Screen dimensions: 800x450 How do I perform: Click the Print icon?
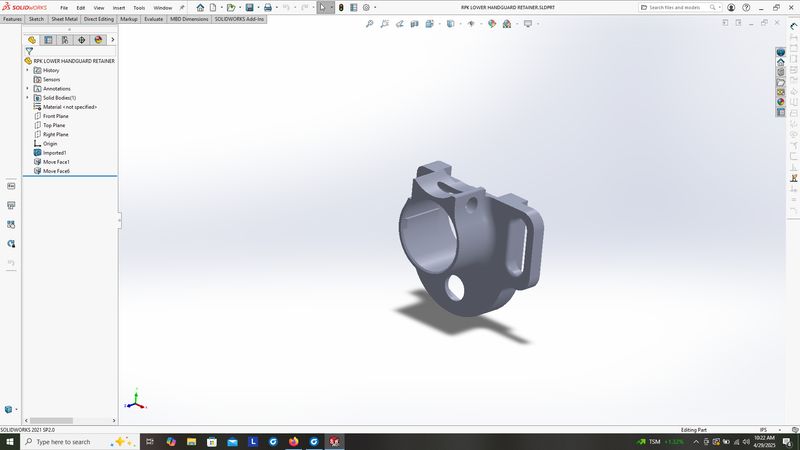point(267,7)
